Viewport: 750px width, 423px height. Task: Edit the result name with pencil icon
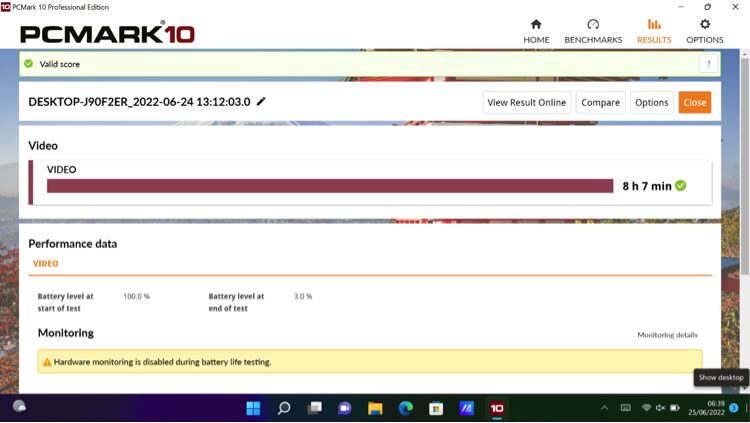click(x=261, y=101)
